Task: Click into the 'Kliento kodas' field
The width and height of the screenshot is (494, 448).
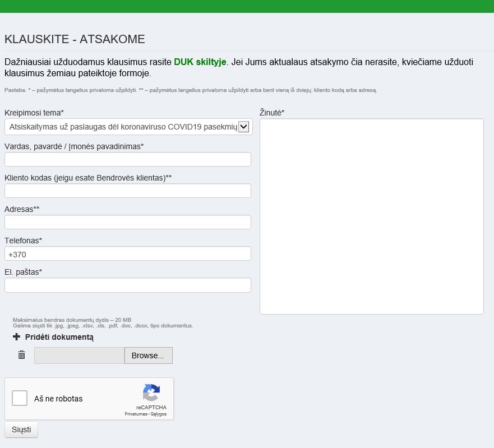Action: coord(127,191)
